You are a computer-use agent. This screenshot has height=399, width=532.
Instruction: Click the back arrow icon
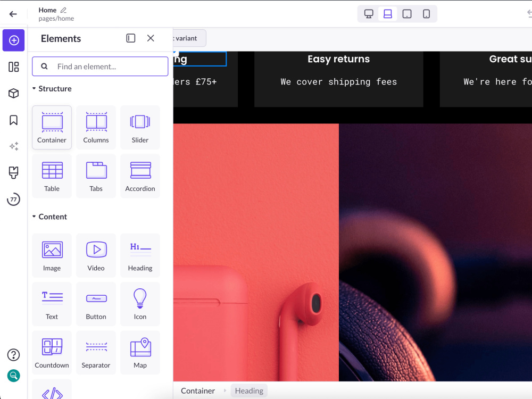tap(13, 14)
